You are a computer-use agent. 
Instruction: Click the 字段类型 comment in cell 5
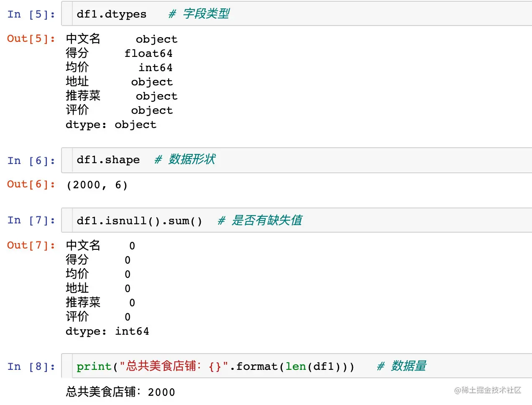tap(199, 14)
